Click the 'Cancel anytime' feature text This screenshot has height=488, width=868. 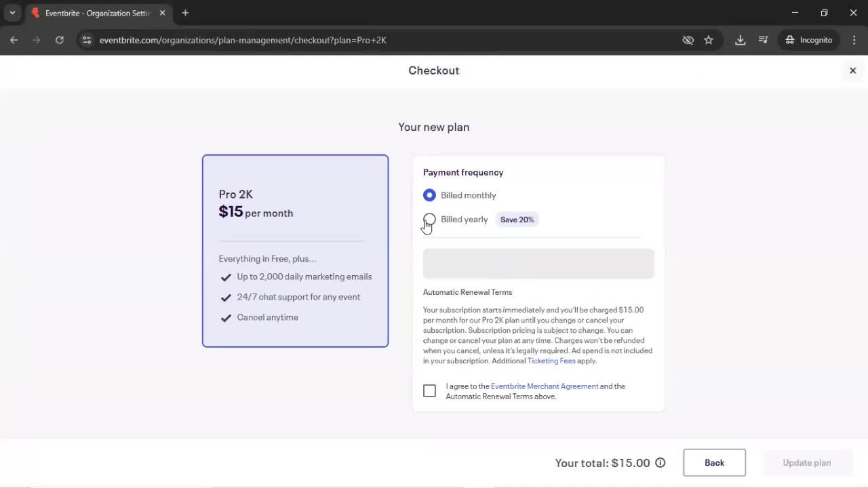tap(267, 317)
